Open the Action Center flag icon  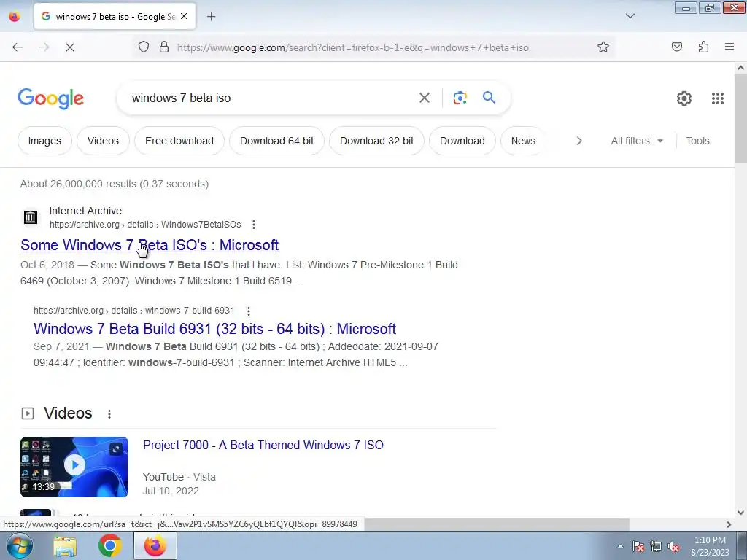pos(638,546)
